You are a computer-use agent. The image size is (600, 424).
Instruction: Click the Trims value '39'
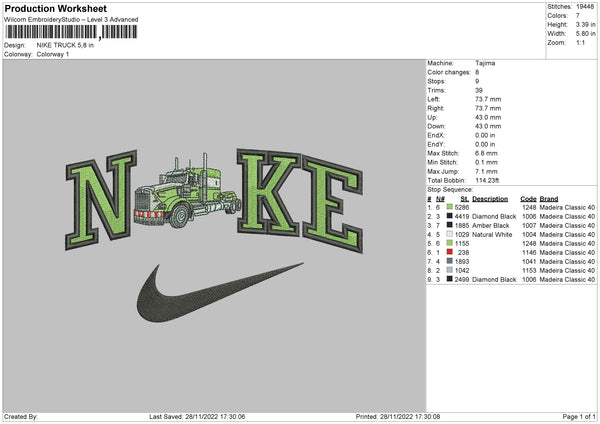pyautogui.click(x=479, y=90)
